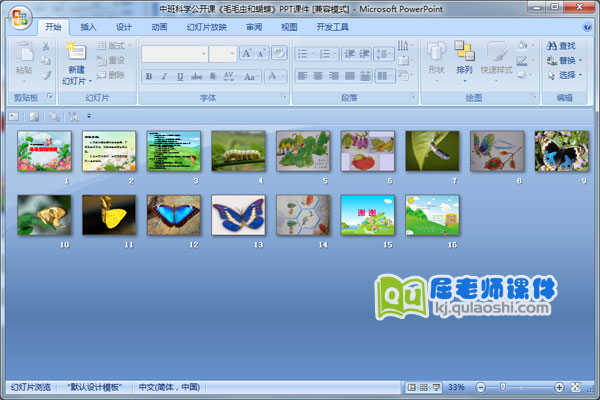The image size is (600, 400).
Task: Select slide 12 blue butterfly thumbnail
Action: coord(174,215)
